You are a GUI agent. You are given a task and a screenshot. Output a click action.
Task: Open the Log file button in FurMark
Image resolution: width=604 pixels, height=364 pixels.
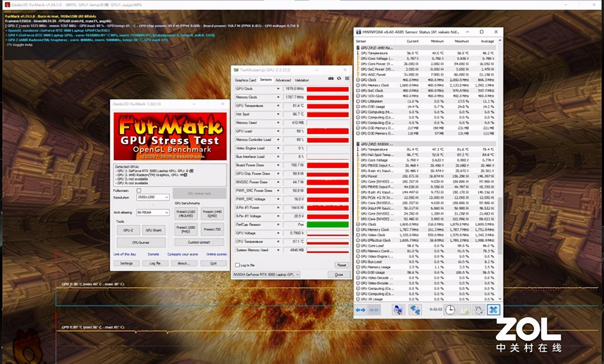[x=155, y=264]
